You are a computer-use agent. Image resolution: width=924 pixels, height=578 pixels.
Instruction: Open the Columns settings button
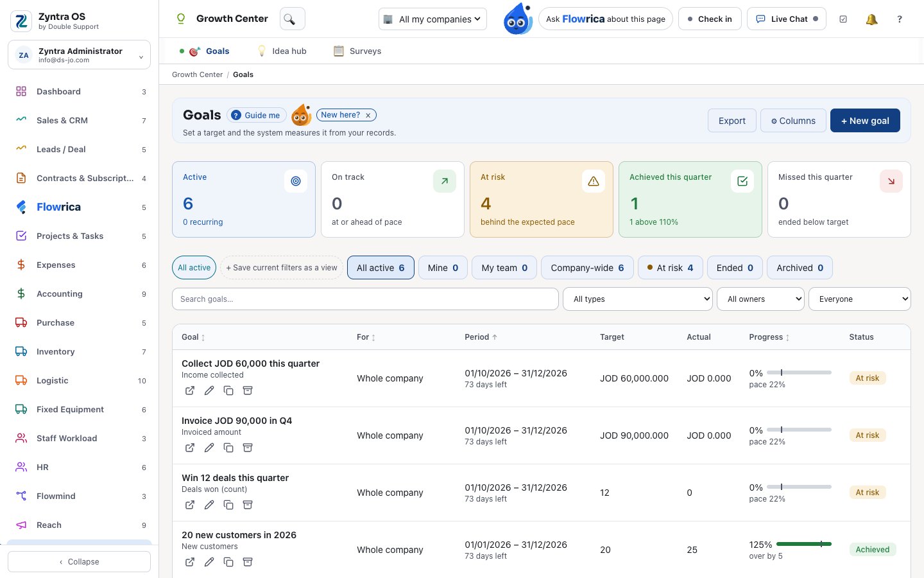pos(793,121)
